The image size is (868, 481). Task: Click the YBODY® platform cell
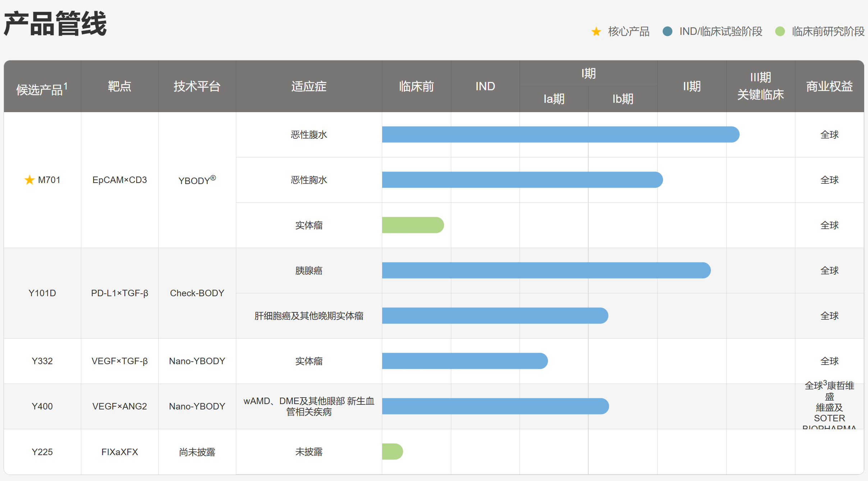197,180
